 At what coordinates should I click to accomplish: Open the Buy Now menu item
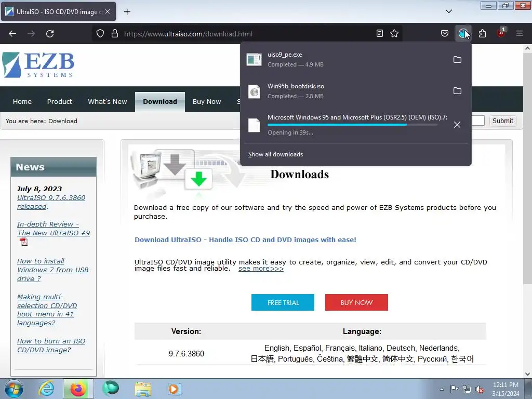pos(207,101)
